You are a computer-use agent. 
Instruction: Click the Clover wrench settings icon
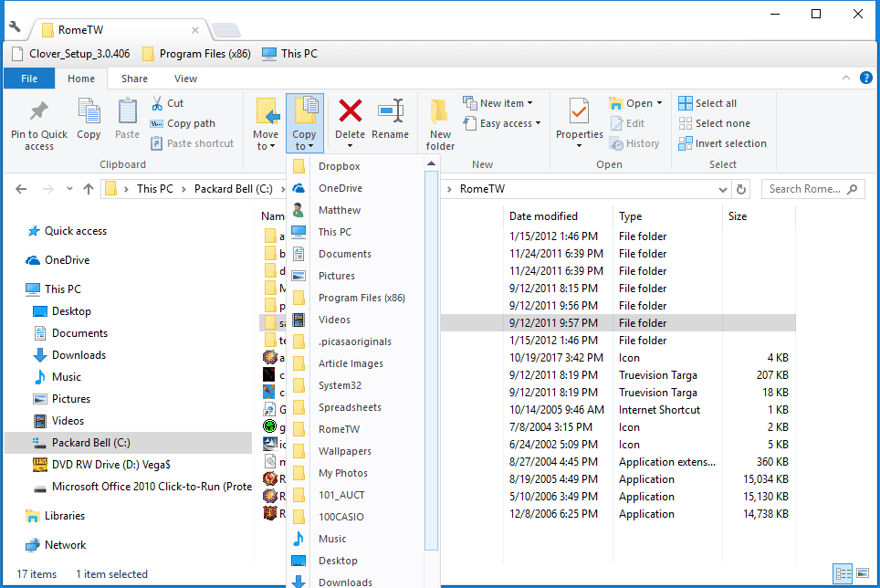[x=15, y=26]
